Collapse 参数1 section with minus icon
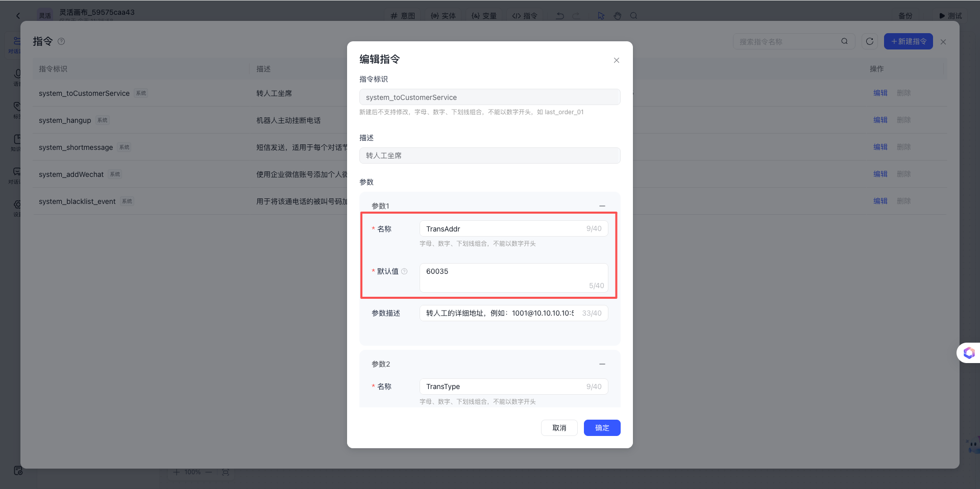 pos(602,206)
